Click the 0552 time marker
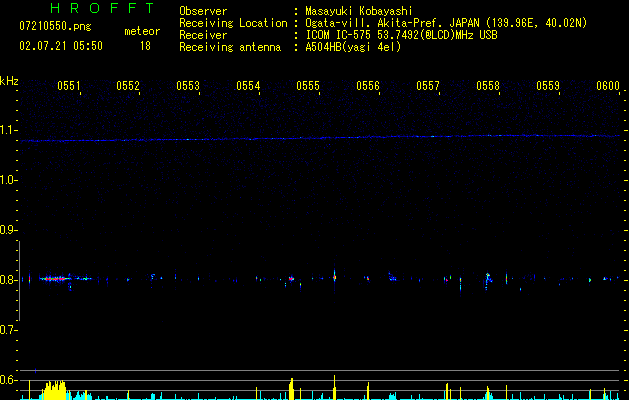This screenshot has width=629, height=400. pos(128,86)
